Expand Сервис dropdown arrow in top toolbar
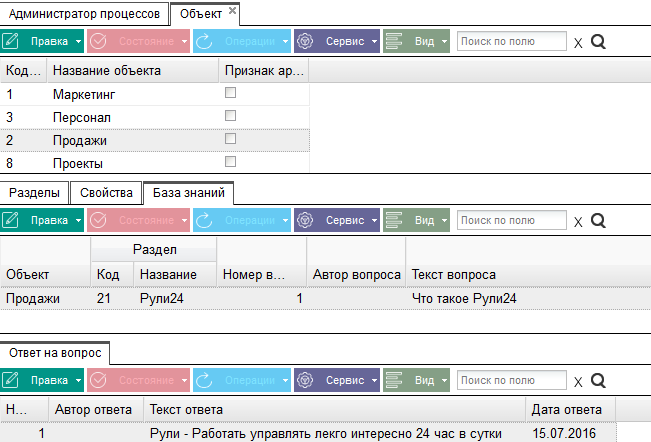 point(374,42)
